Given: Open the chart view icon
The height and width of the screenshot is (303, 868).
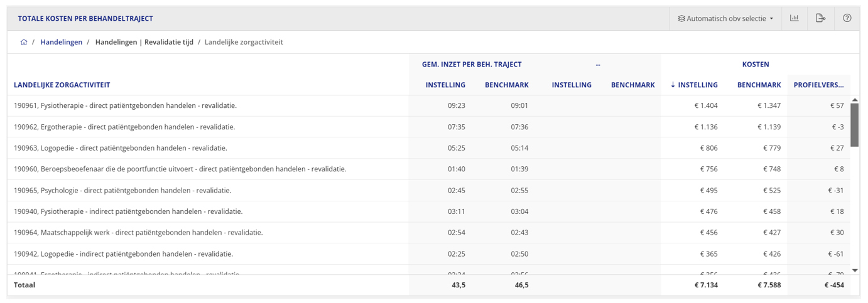Looking at the screenshot, I should pyautogui.click(x=795, y=18).
